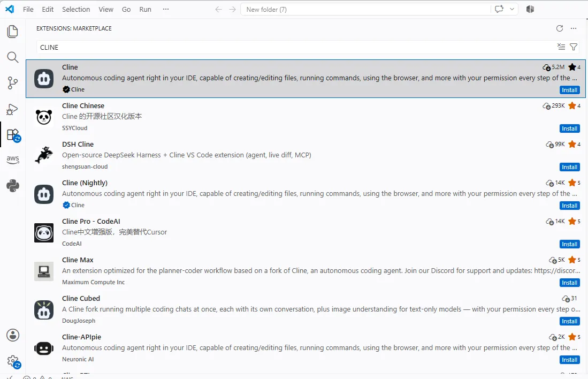Toggle the layout icon in title bar

(530, 10)
